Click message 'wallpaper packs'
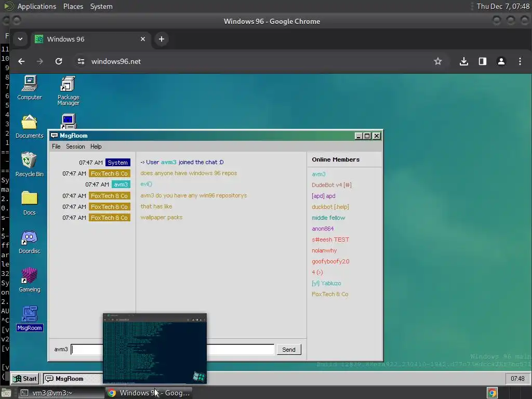 tap(161, 217)
